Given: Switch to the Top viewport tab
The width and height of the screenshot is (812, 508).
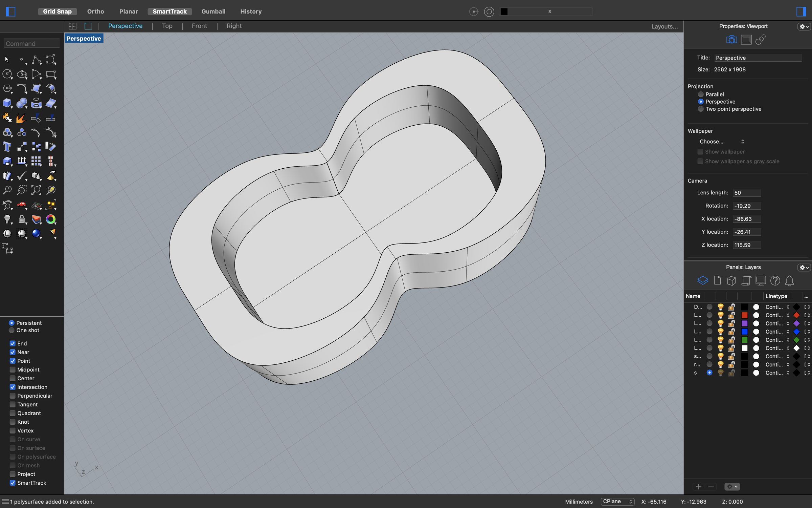Looking at the screenshot, I should tap(167, 26).
